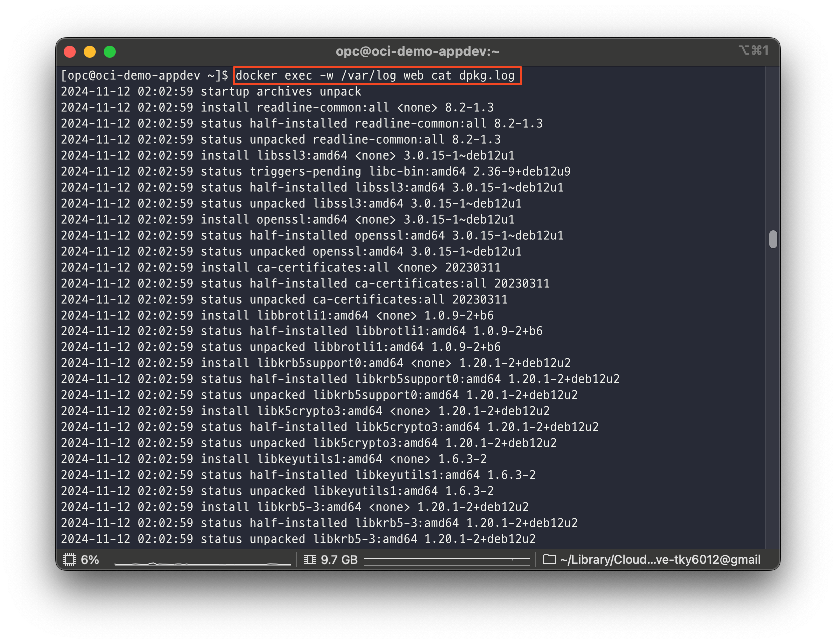Screen dimensions: 836x644
Task: Click the line 'status half-installed libkrb5support0:amd64'
Action: tap(341, 379)
